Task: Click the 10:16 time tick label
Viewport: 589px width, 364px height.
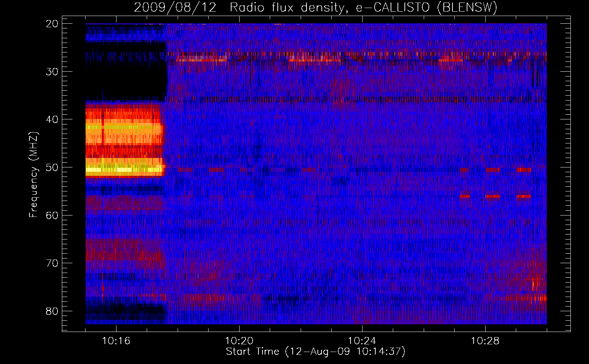Action: pyautogui.click(x=116, y=341)
